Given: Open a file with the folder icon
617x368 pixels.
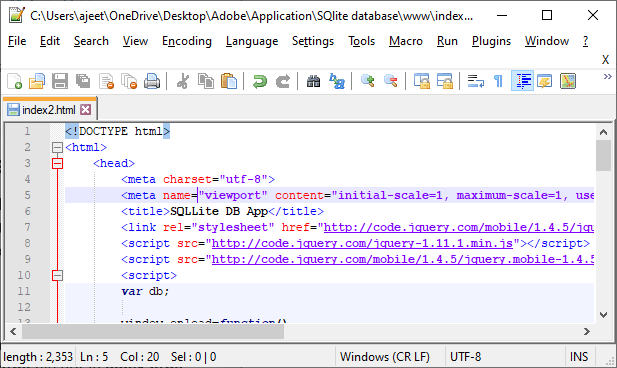Looking at the screenshot, I should point(37,81).
